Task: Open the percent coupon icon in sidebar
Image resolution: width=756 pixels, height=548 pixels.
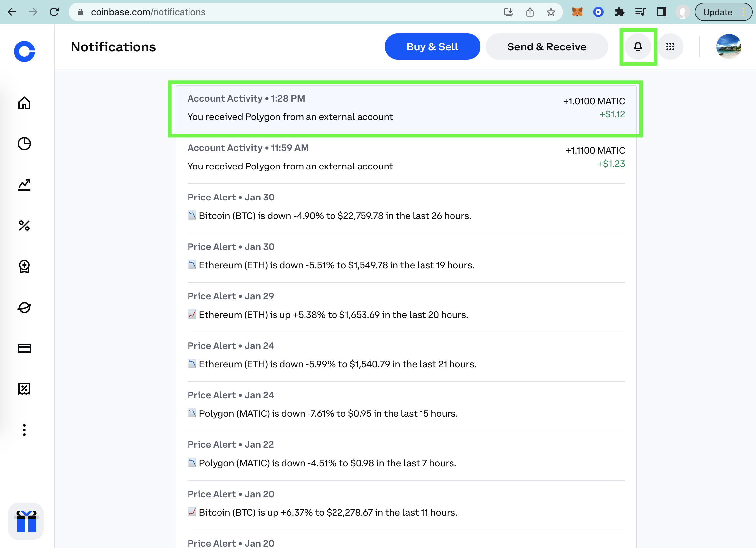Action: click(24, 389)
